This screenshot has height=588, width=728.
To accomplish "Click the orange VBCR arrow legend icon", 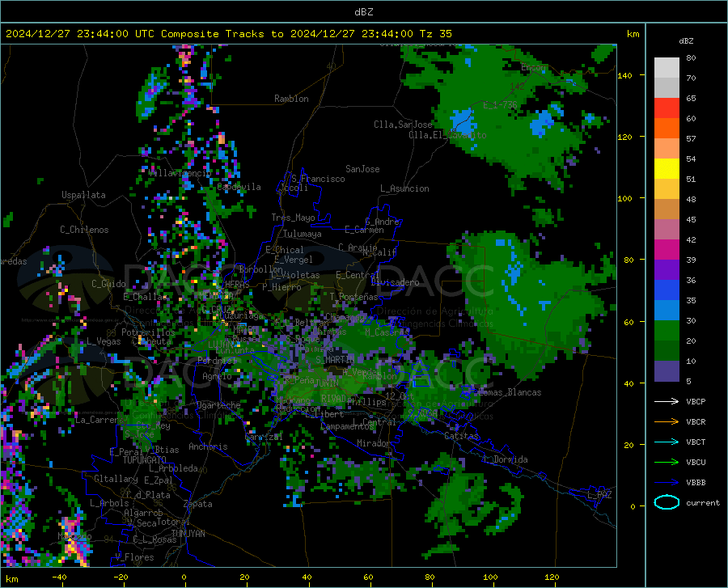I will click(667, 422).
